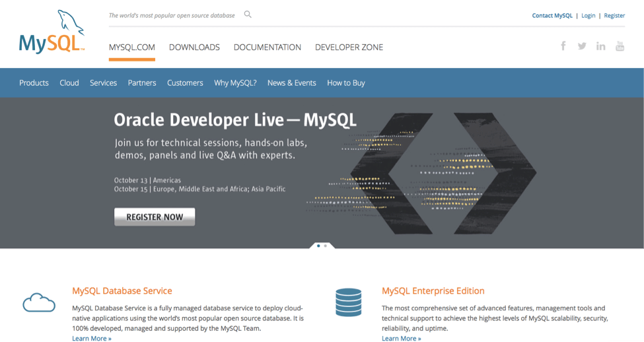
Task: Click the search magnifier icon
Action: pyautogui.click(x=248, y=15)
